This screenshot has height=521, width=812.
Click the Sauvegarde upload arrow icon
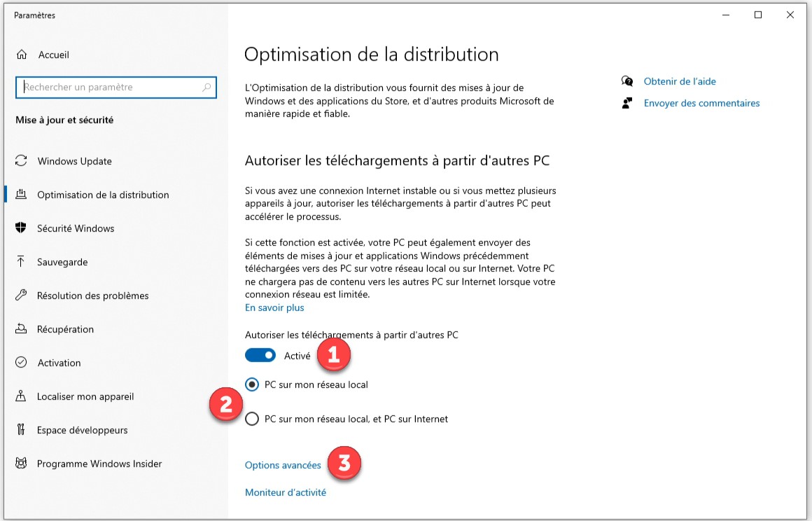pos(21,262)
